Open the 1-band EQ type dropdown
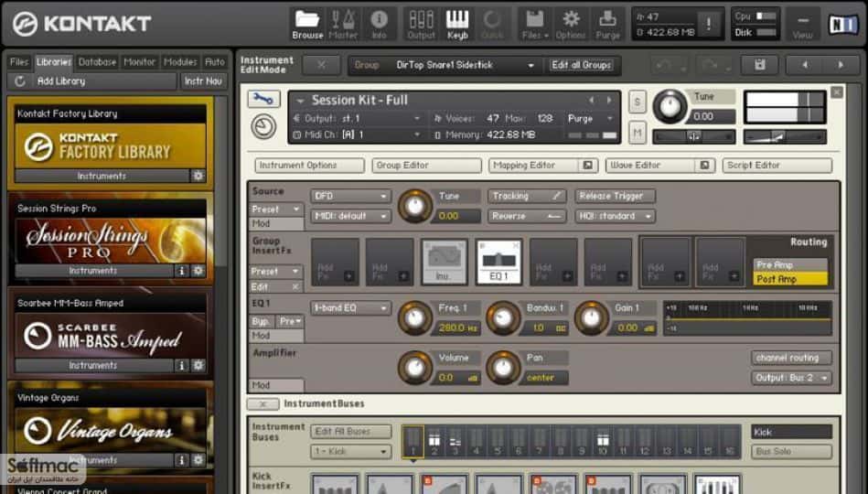The height and width of the screenshot is (494, 868). (x=351, y=308)
